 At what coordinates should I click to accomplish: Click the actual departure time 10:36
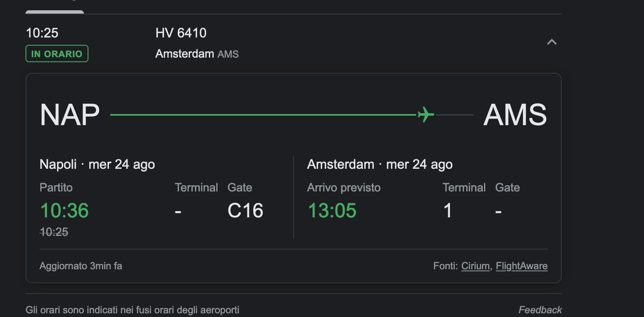(64, 210)
